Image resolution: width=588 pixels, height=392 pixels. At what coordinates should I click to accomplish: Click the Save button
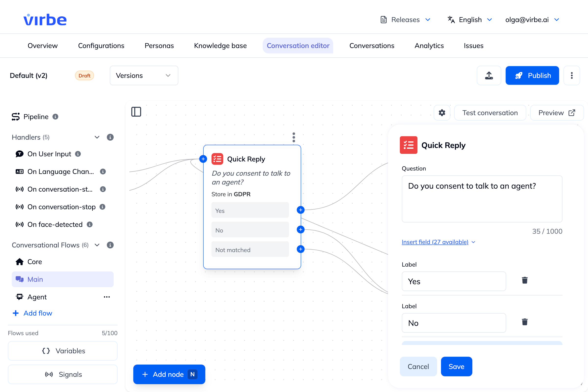click(456, 367)
